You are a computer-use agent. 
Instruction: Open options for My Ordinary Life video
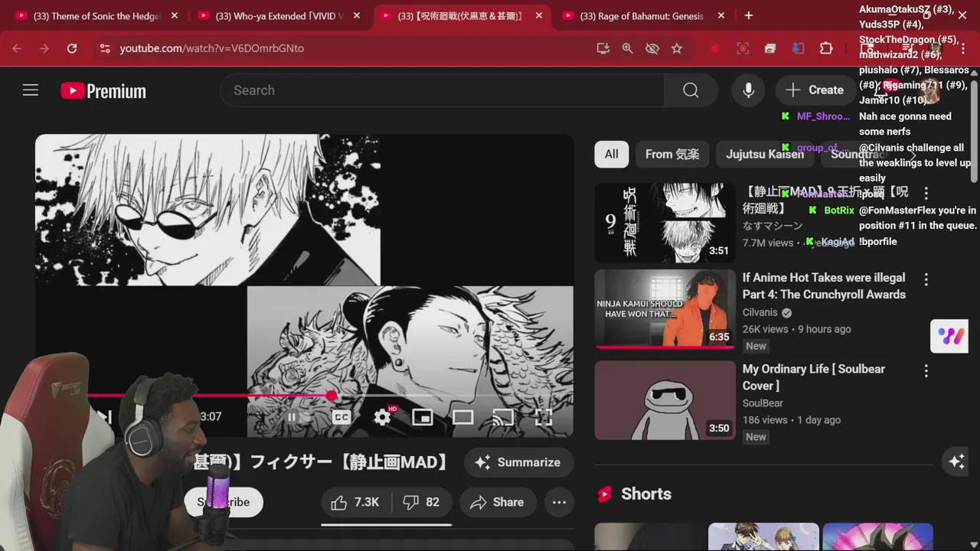(926, 370)
